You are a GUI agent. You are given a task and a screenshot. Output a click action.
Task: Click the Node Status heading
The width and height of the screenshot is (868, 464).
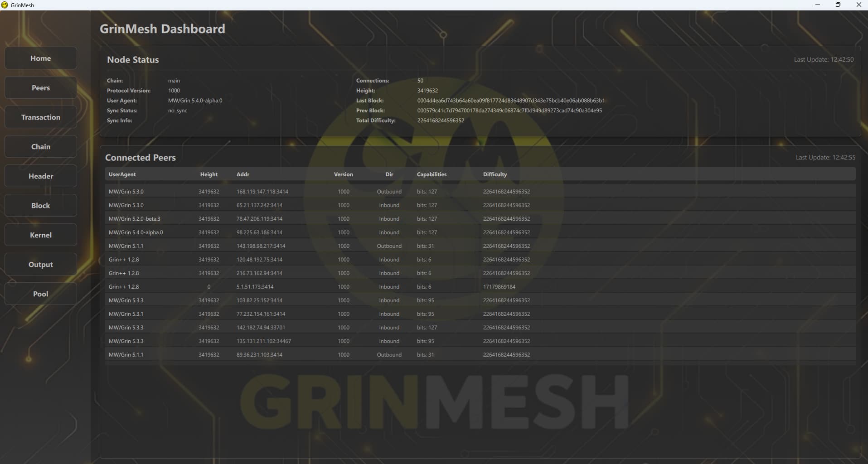(x=133, y=60)
